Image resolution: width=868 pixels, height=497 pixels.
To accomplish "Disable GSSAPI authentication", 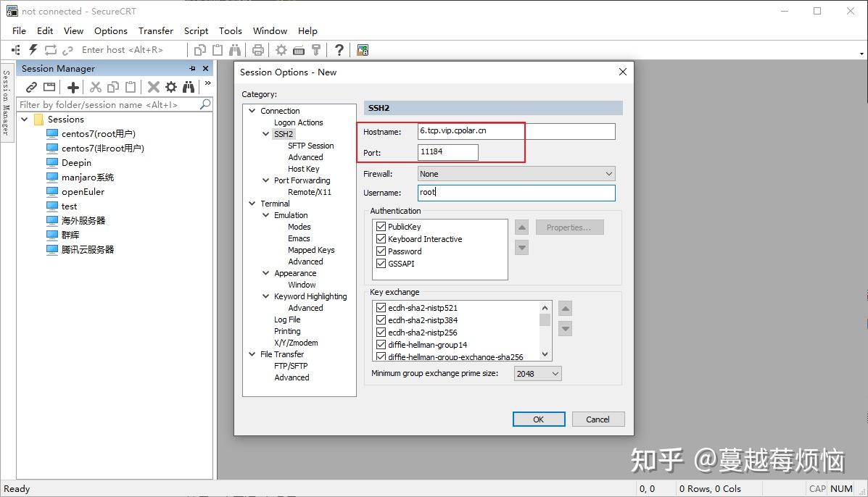I will 381,263.
